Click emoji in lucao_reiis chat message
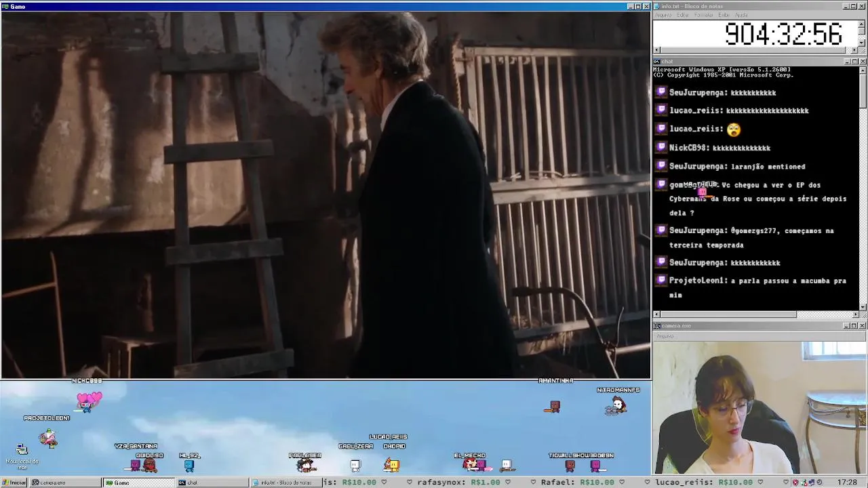868x488 pixels. 734,129
